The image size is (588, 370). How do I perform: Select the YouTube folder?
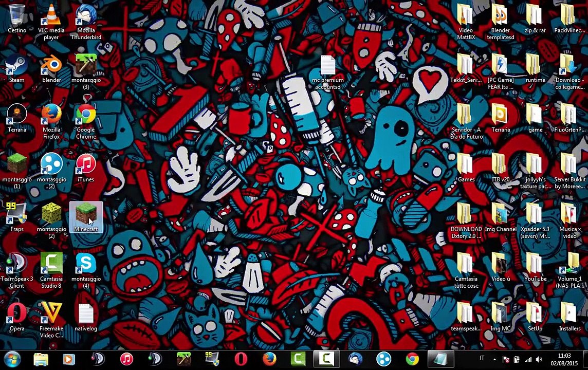click(535, 268)
